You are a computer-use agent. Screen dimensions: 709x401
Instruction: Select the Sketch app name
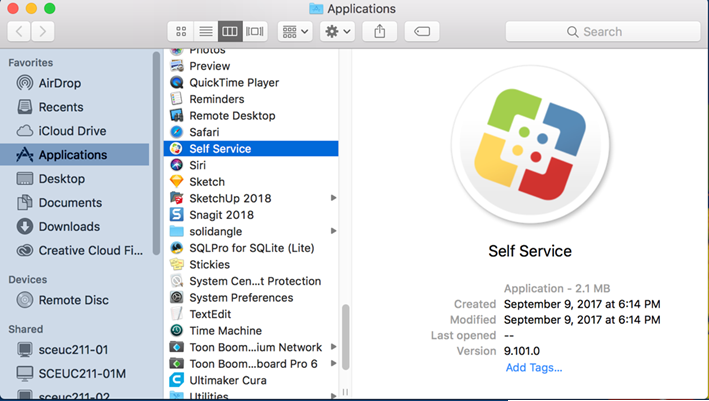click(207, 182)
